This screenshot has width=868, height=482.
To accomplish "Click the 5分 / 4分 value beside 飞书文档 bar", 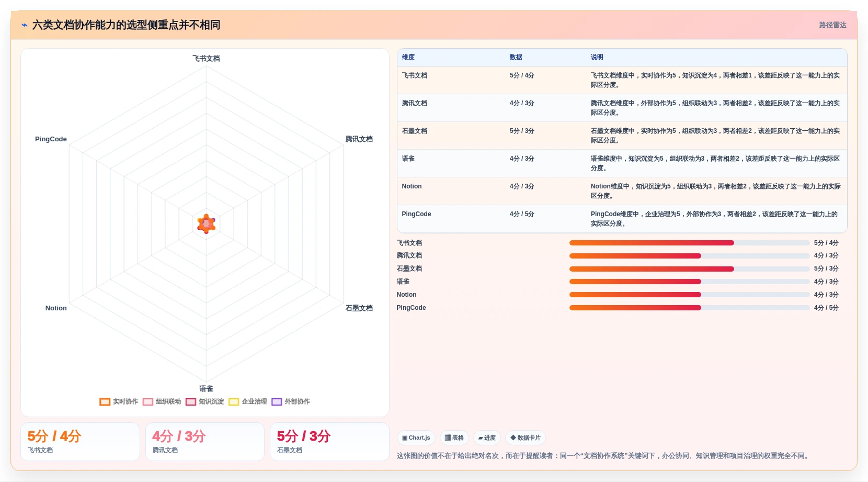I will tap(826, 243).
